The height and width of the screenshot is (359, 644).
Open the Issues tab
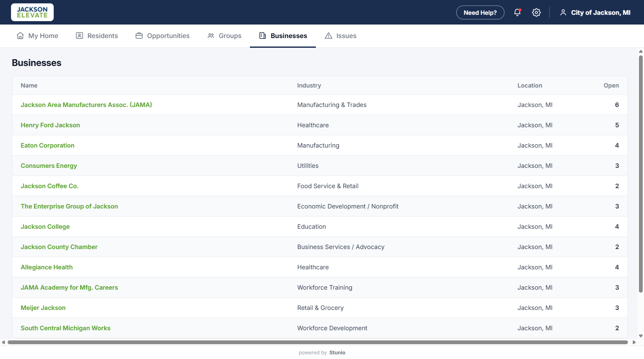point(340,36)
